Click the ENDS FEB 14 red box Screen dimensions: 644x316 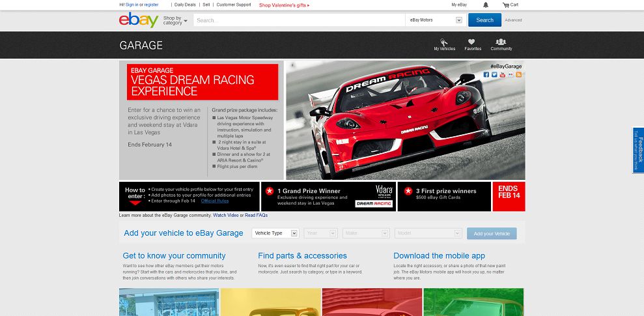(x=509, y=196)
